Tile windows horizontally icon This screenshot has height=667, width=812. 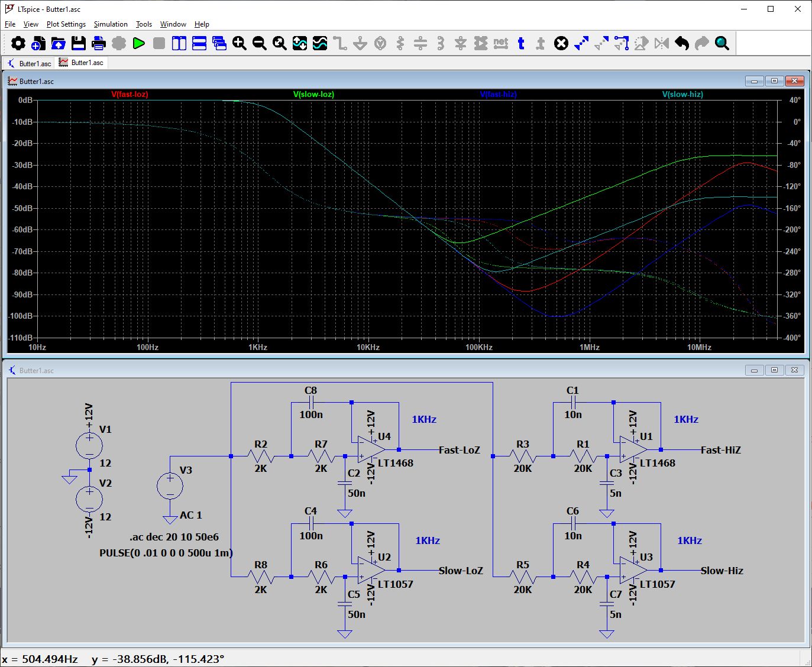[199, 43]
